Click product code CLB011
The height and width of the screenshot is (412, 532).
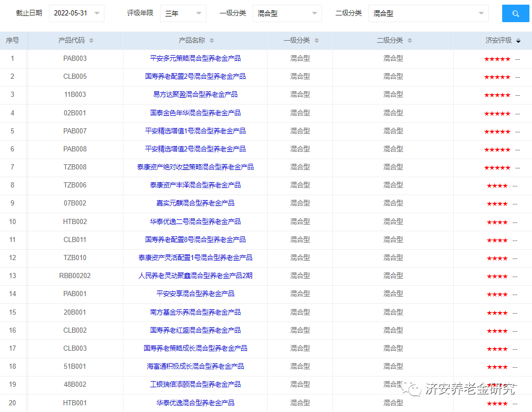click(75, 239)
